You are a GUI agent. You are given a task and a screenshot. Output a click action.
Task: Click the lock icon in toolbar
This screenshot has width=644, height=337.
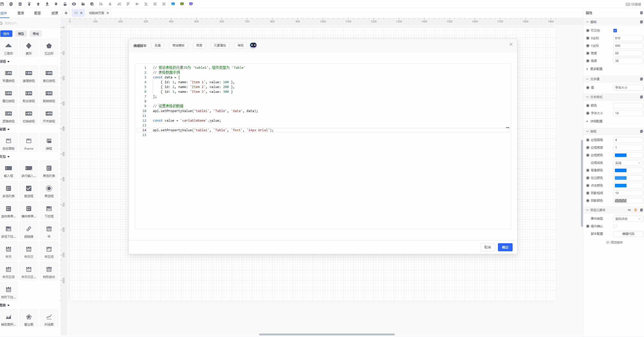pyautogui.click(x=65, y=4)
